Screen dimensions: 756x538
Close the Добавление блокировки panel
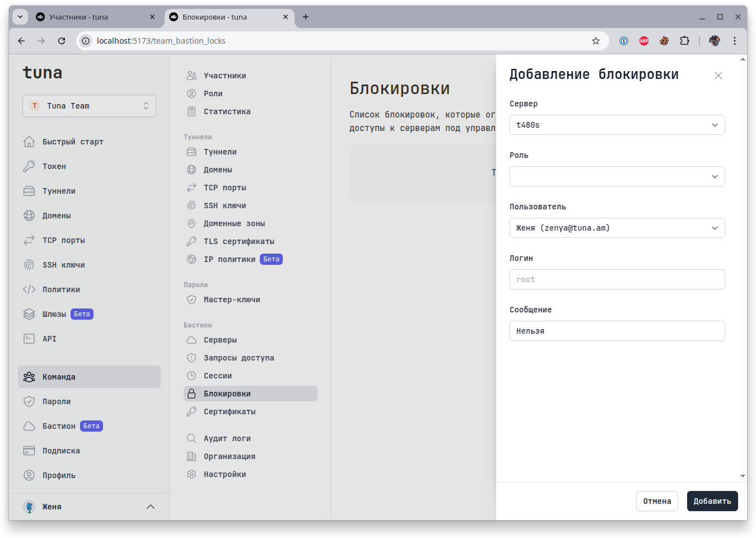coord(718,76)
